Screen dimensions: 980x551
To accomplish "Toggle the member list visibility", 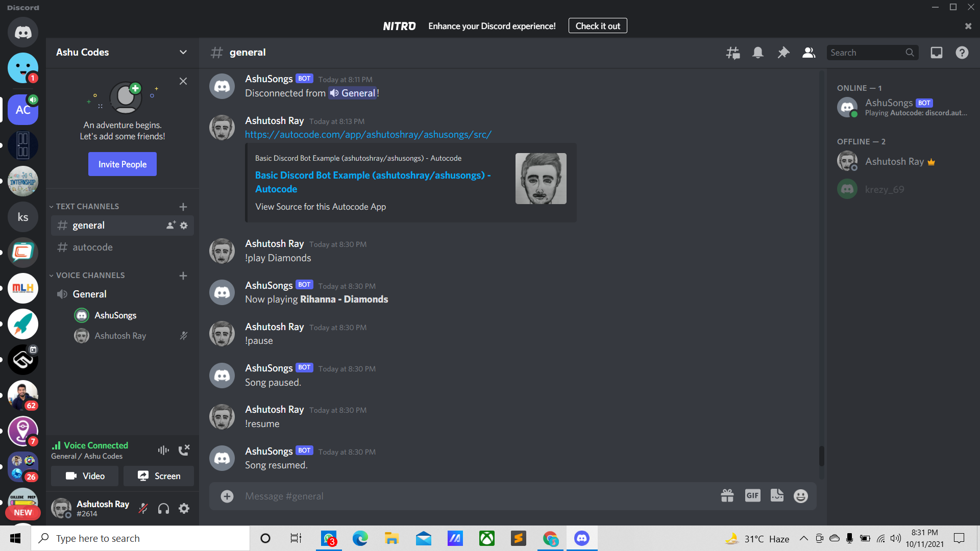I will tap(808, 53).
